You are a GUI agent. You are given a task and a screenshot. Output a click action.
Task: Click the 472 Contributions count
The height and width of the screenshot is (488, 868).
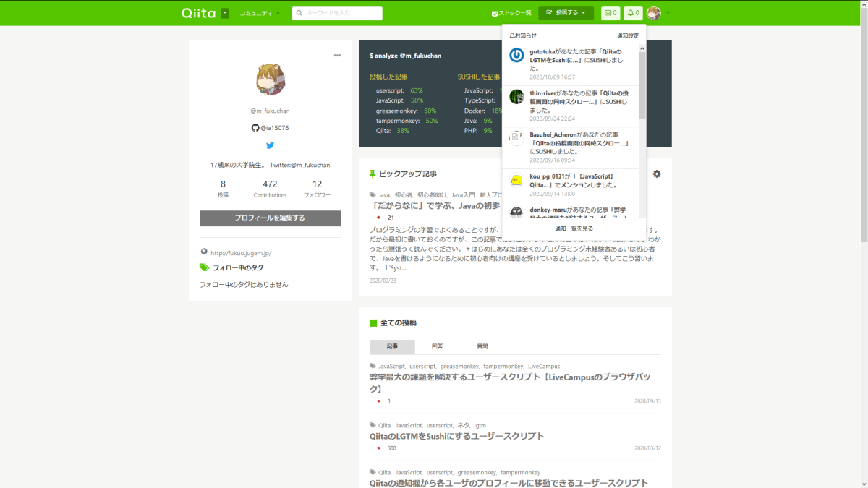click(x=270, y=189)
